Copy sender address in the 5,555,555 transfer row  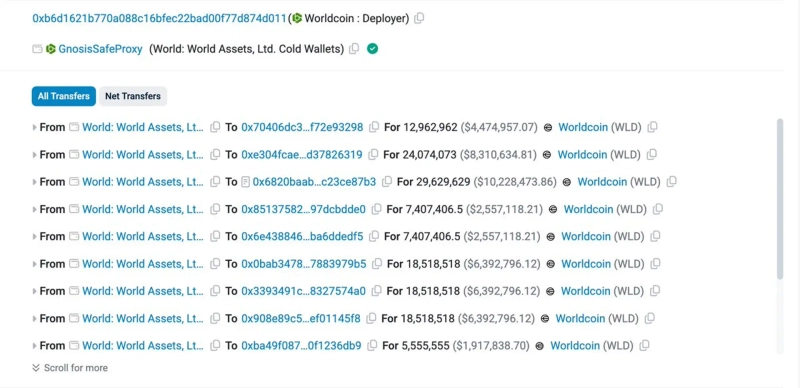pos(215,346)
